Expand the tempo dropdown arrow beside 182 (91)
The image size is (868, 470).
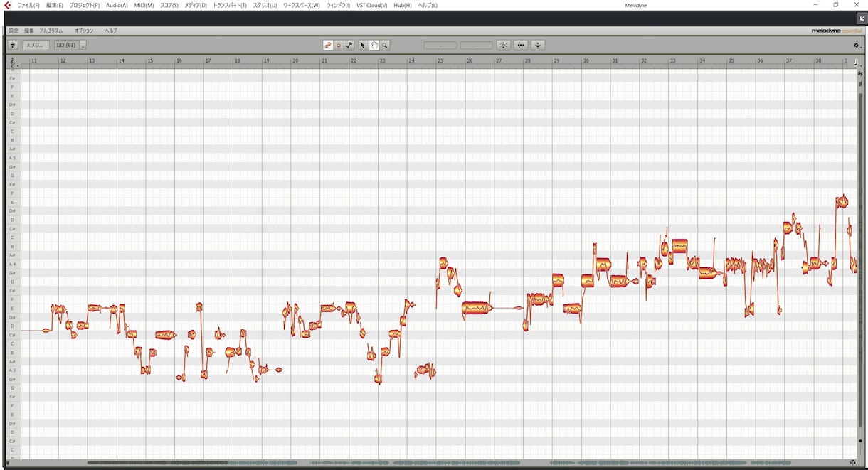(83, 46)
